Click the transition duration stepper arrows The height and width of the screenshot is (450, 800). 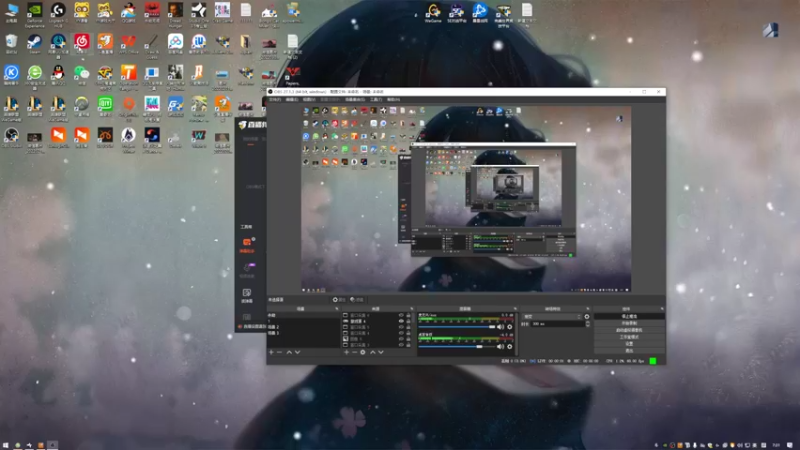(x=588, y=324)
